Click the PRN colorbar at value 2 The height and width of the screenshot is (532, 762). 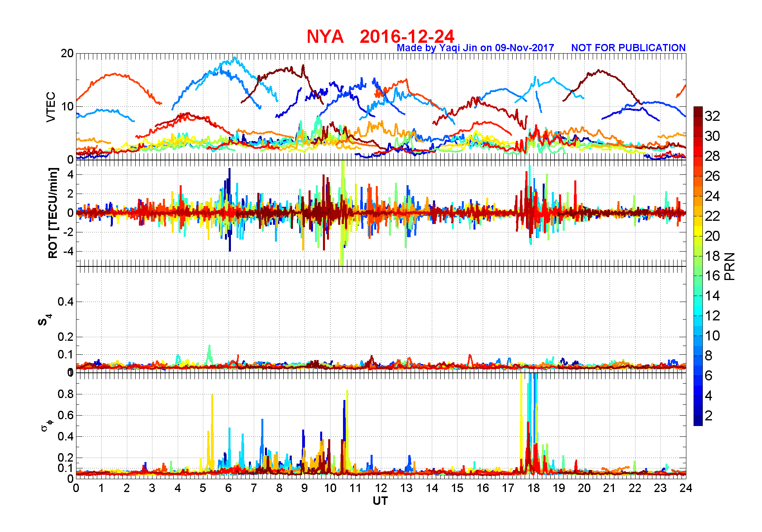coord(698,416)
